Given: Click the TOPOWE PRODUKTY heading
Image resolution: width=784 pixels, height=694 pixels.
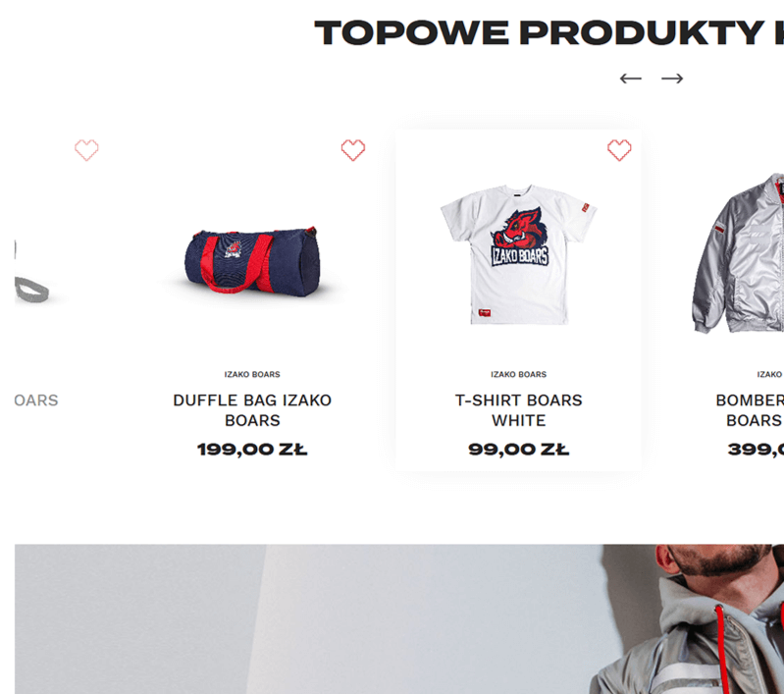Looking at the screenshot, I should pos(549,33).
